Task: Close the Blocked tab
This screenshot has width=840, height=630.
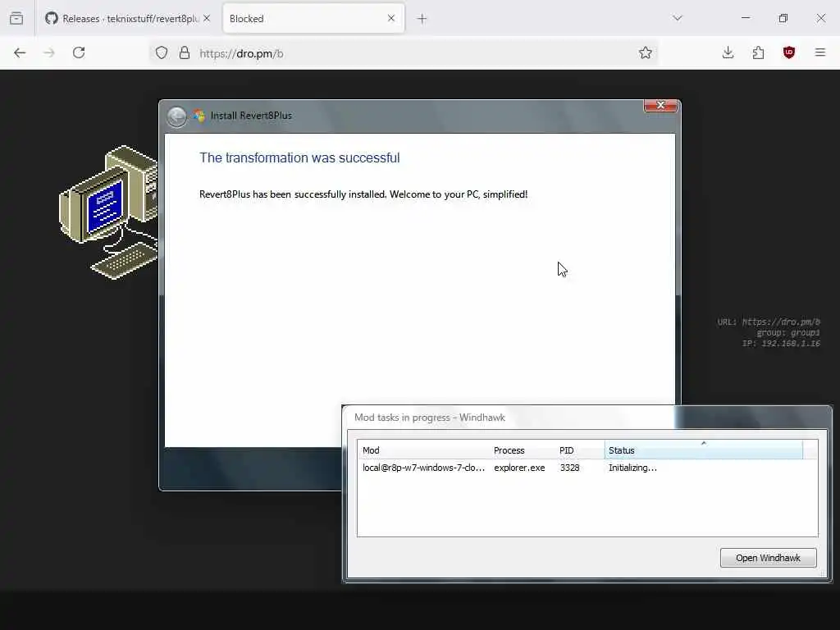Action: point(391,18)
